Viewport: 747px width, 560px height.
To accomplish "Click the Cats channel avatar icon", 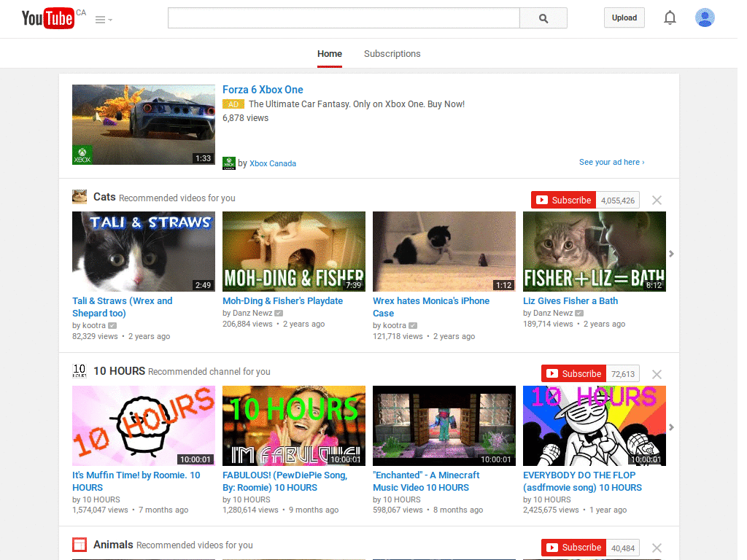I will pyautogui.click(x=80, y=197).
